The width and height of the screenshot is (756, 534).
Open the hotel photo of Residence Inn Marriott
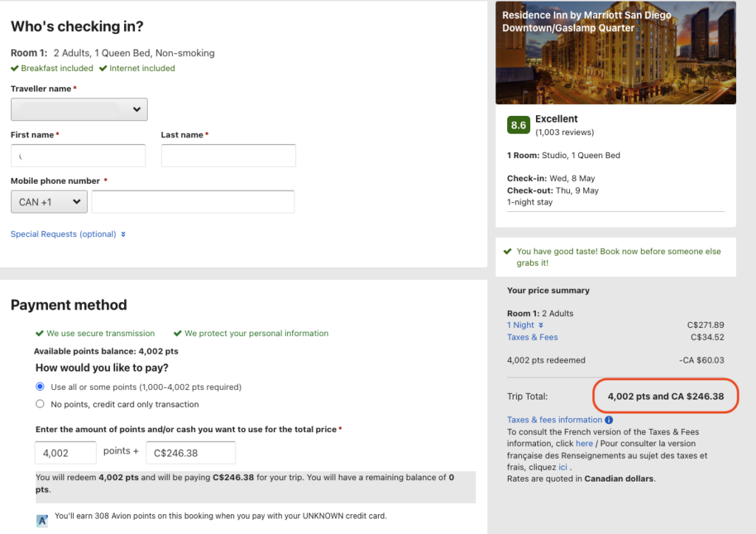[616, 52]
